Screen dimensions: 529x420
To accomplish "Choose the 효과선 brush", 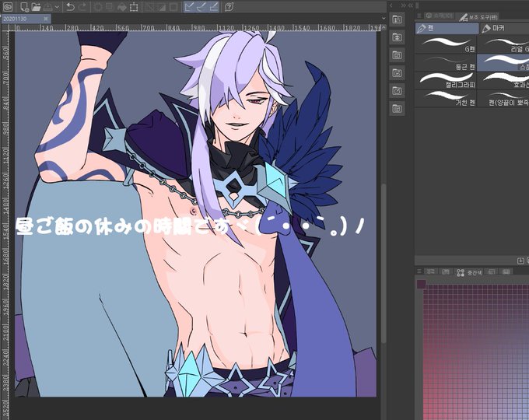I will pos(503,81).
